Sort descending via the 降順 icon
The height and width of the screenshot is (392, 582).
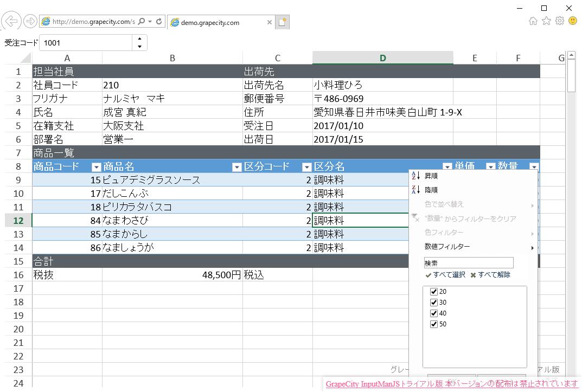pyautogui.click(x=415, y=190)
